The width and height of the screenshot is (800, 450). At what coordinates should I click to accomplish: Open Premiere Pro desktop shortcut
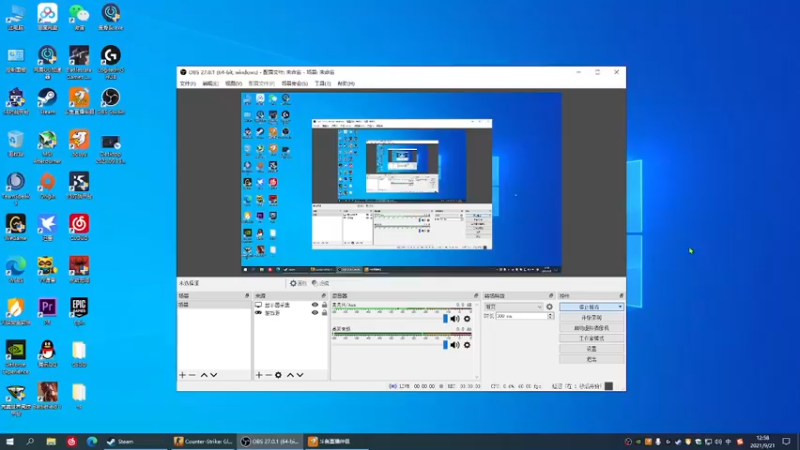point(47,311)
